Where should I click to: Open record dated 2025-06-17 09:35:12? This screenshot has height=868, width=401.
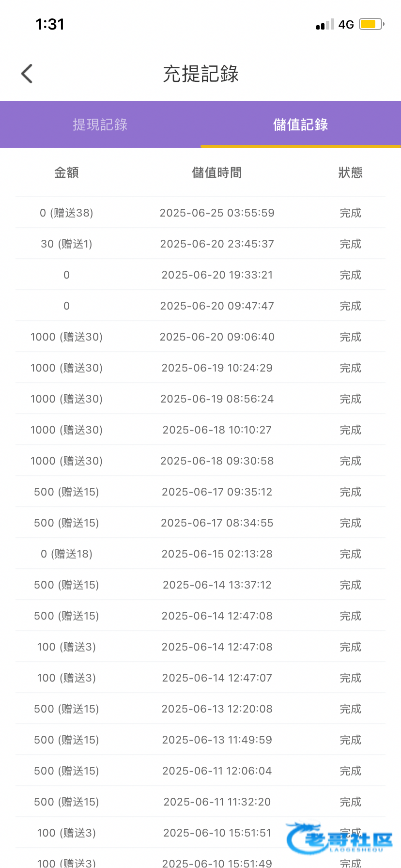tap(217, 492)
